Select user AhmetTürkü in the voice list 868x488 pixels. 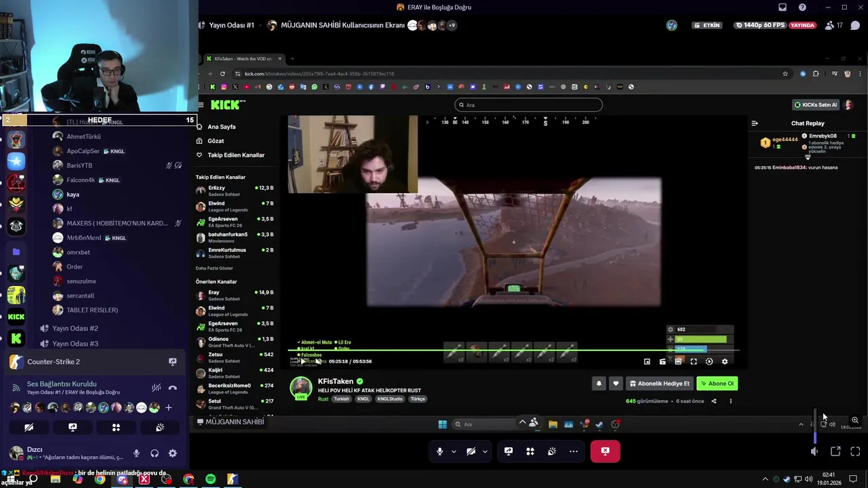click(83, 136)
